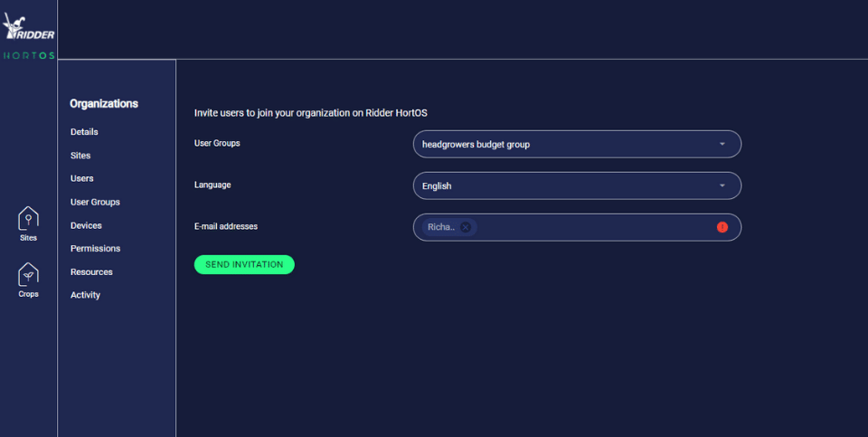This screenshot has width=868, height=437.
Task: View the Activity section
Action: 85,295
